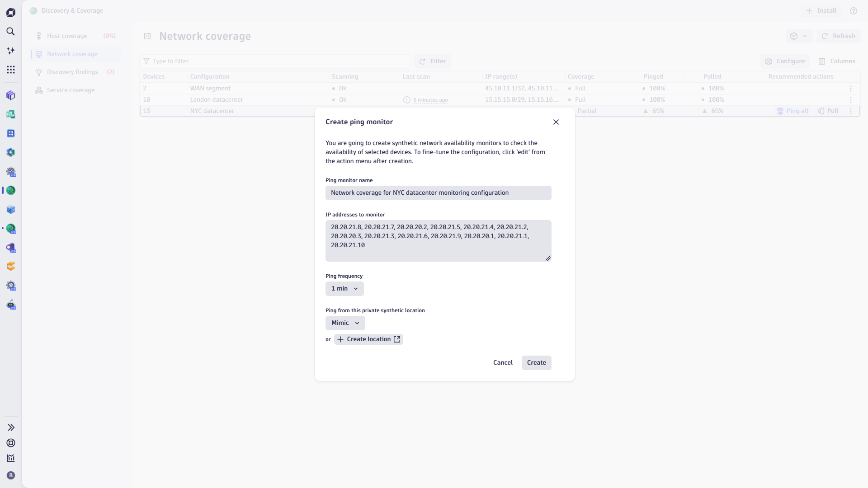
Task: Click Cancel in the ping monitor dialog
Action: coord(503,363)
